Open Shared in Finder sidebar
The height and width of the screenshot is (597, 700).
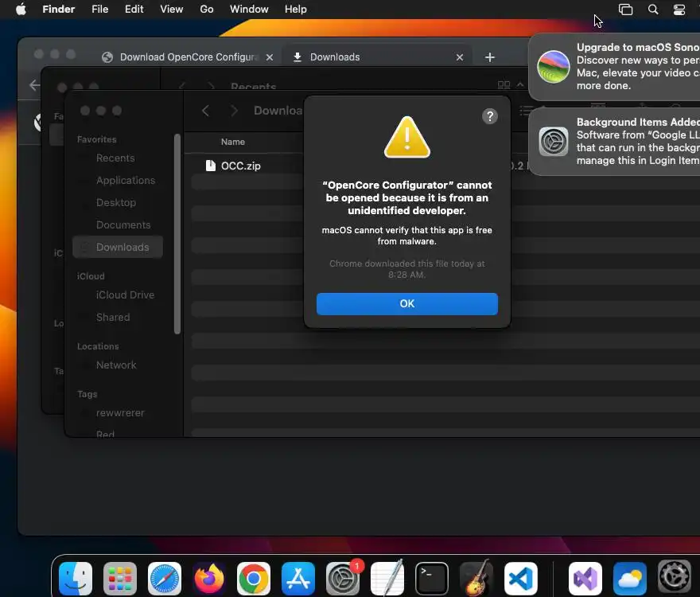coord(113,318)
